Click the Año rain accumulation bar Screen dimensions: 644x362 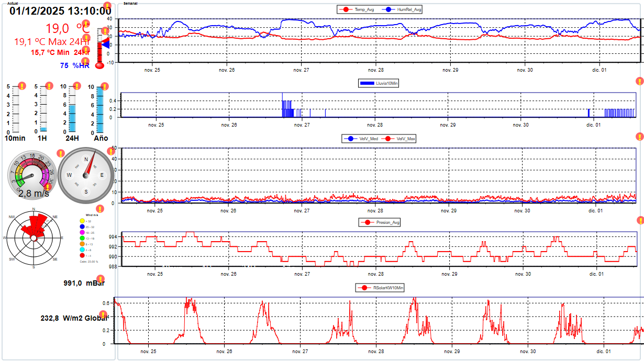(x=99, y=110)
